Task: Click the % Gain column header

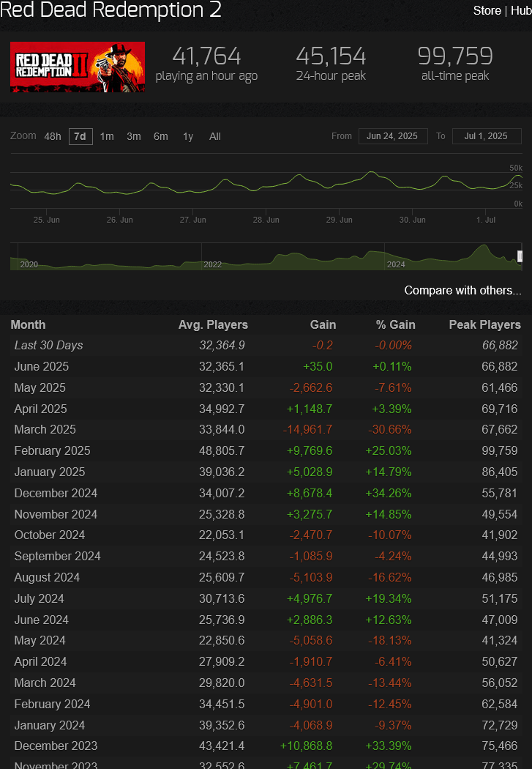Action: 395,324
